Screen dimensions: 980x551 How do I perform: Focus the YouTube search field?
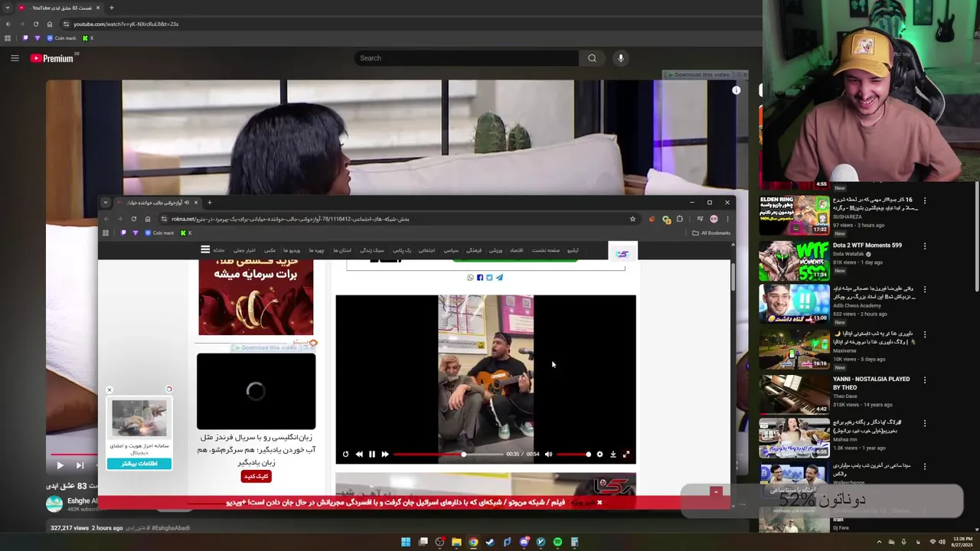pyautogui.click(x=467, y=58)
